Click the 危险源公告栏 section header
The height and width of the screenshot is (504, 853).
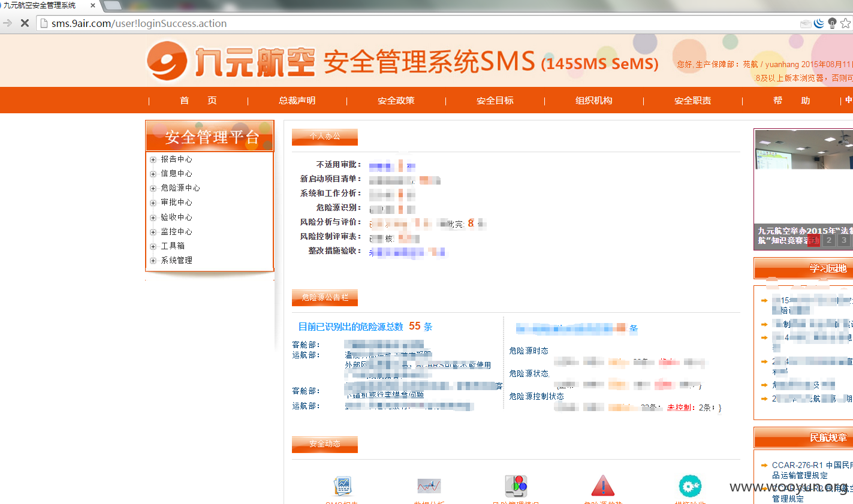click(x=325, y=297)
